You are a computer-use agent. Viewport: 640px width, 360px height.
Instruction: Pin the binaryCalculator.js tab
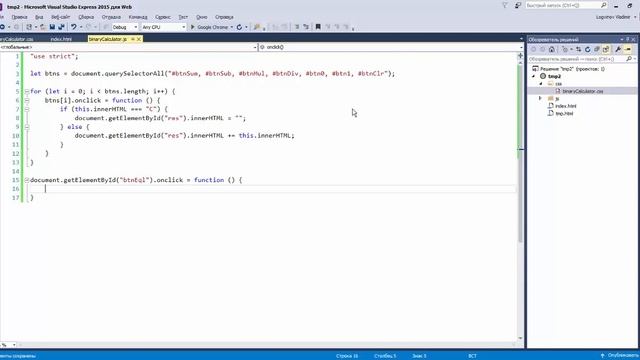click(133, 39)
